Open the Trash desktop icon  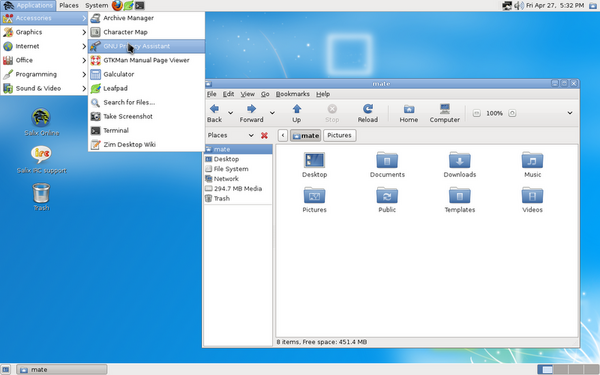41,197
